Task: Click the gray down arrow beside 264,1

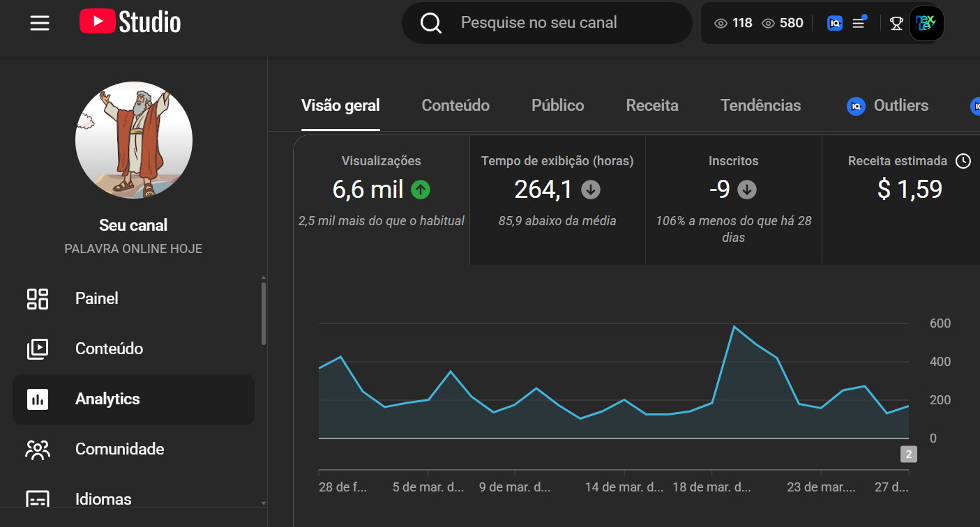Action: (591, 189)
